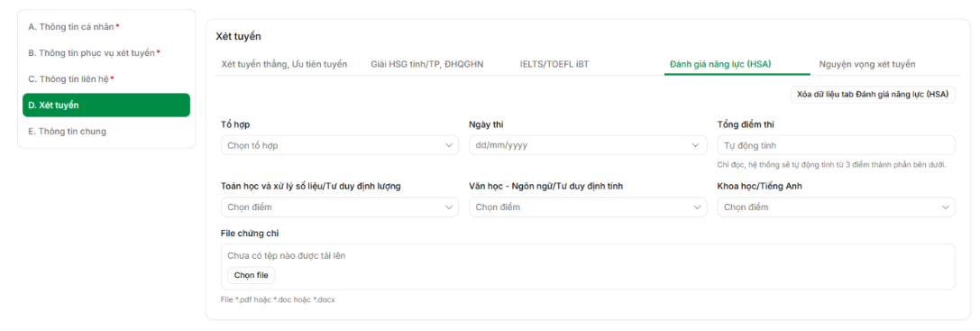The height and width of the screenshot is (331, 980).
Task: Click the 'Chưa có tệp nào được tải lên' text
Action: 287,255
